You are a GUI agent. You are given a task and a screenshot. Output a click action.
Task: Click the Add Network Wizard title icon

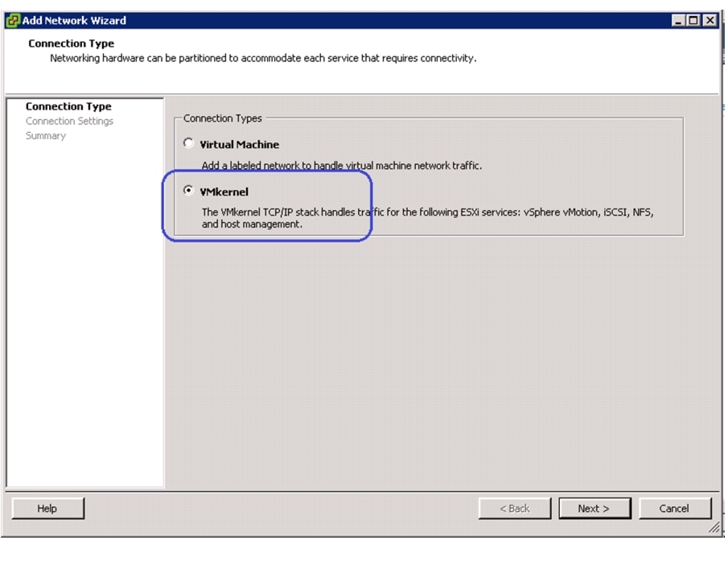[x=13, y=20]
